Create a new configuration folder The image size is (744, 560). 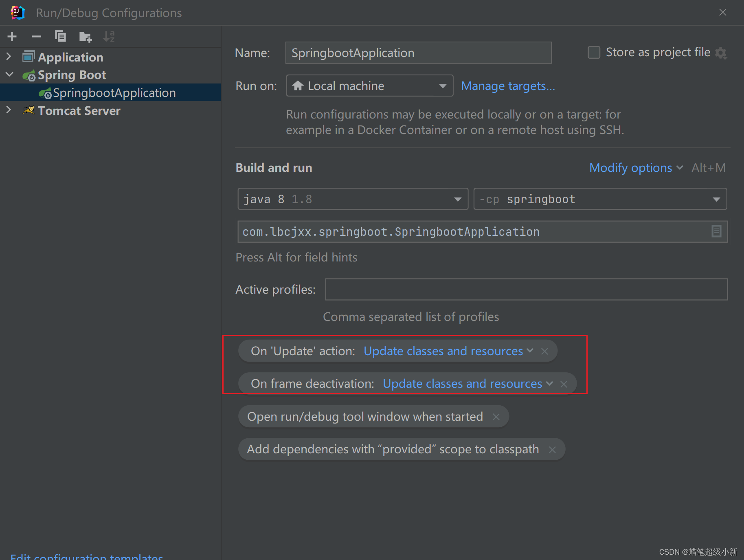[x=85, y=37]
